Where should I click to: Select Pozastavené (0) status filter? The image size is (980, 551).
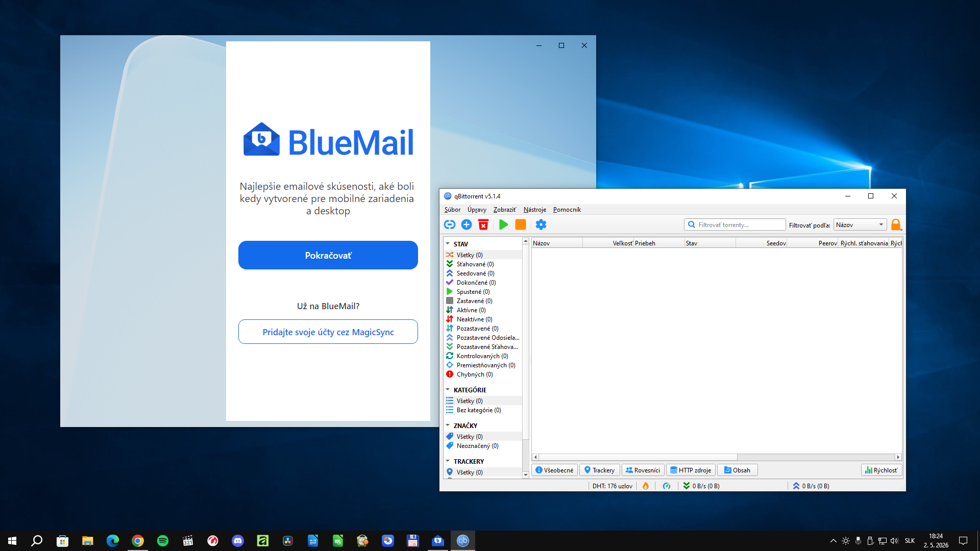[483, 329]
